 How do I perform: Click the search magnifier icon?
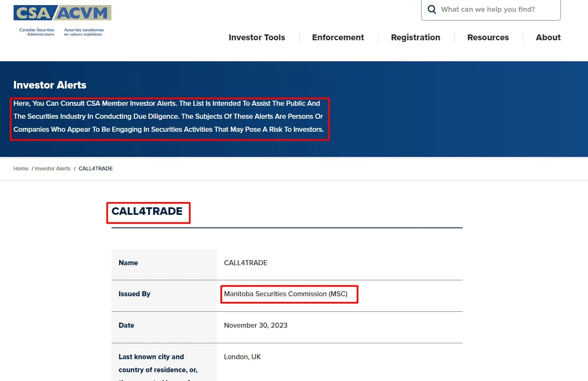pyautogui.click(x=432, y=9)
